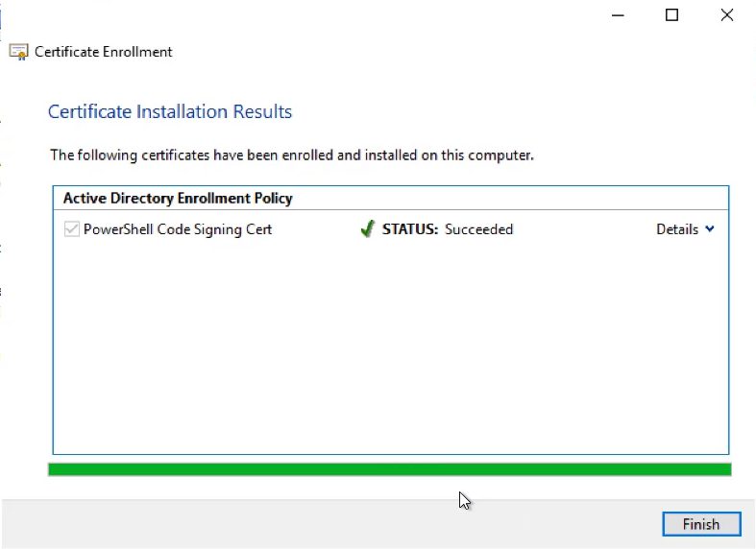
Task: Toggle the PowerShell Code Signing Cert checkbox
Action: click(x=72, y=229)
